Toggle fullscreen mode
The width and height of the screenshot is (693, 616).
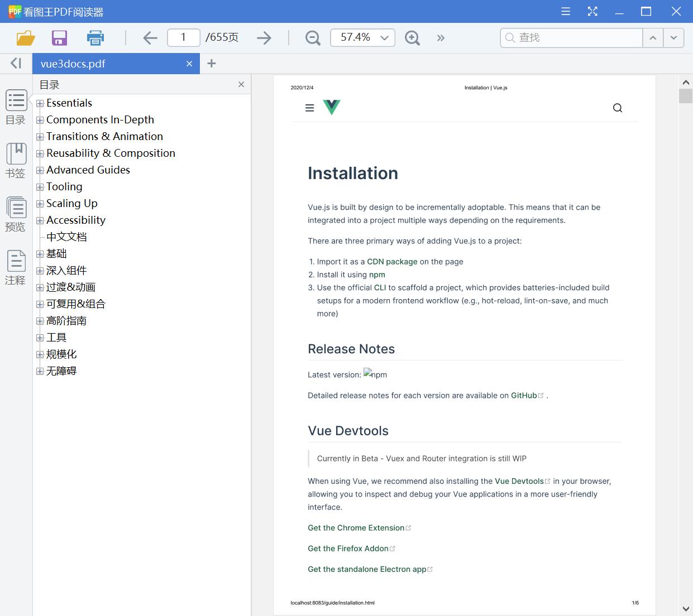[592, 11]
